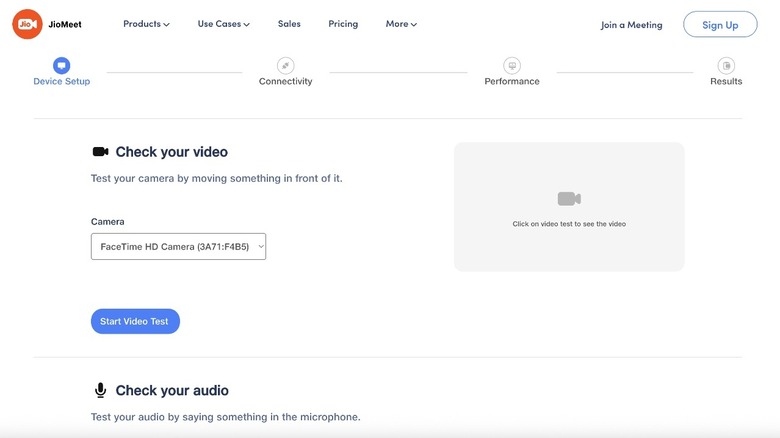Open the Sales menu item
The height and width of the screenshot is (438, 780).
(289, 24)
